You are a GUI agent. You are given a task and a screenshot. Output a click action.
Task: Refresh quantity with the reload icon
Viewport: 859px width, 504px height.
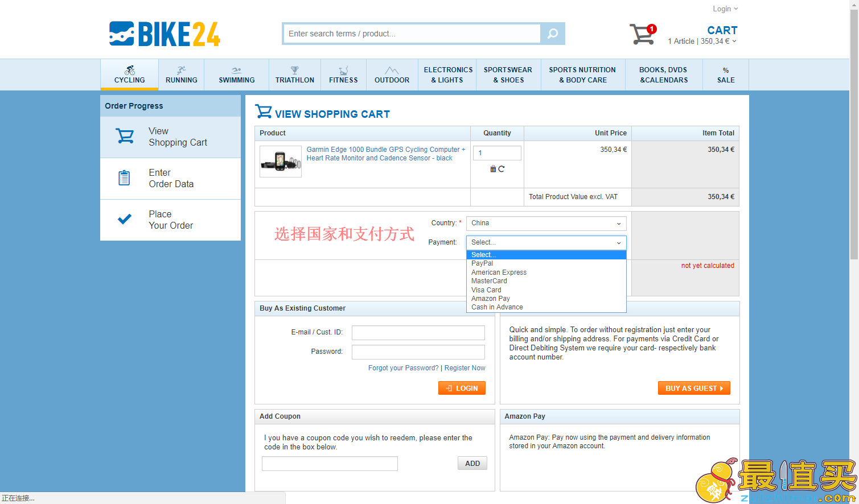point(502,169)
